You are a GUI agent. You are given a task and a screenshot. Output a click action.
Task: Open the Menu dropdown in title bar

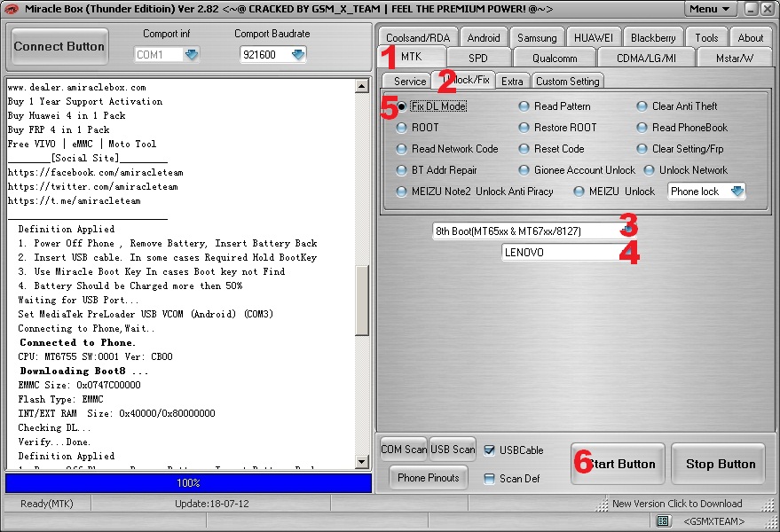pyautogui.click(x=710, y=9)
